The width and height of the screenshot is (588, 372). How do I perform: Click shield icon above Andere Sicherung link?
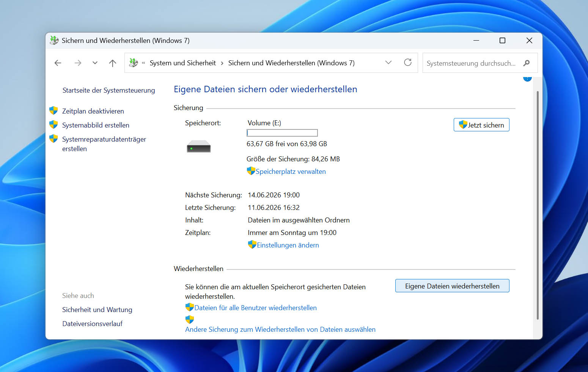(190, 320)
